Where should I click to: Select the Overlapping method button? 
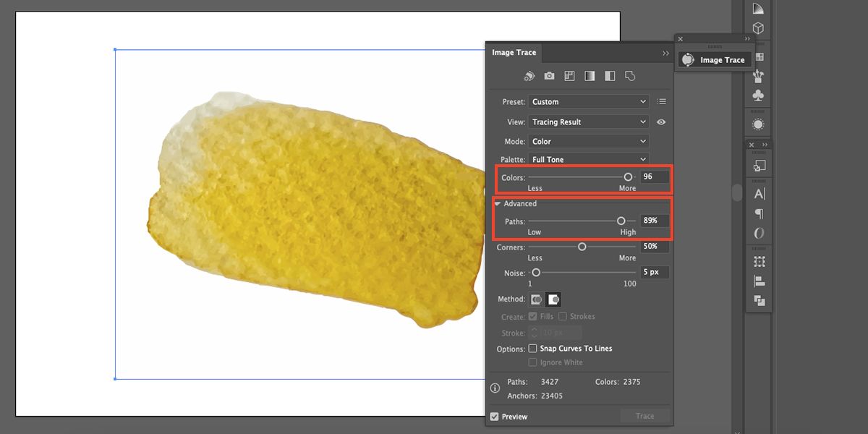tap(553, 299)
